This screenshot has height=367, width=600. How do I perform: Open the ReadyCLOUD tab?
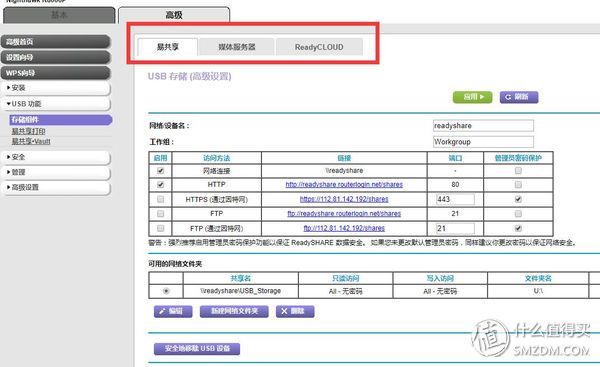pyautogui.click(x=319, y=47)
